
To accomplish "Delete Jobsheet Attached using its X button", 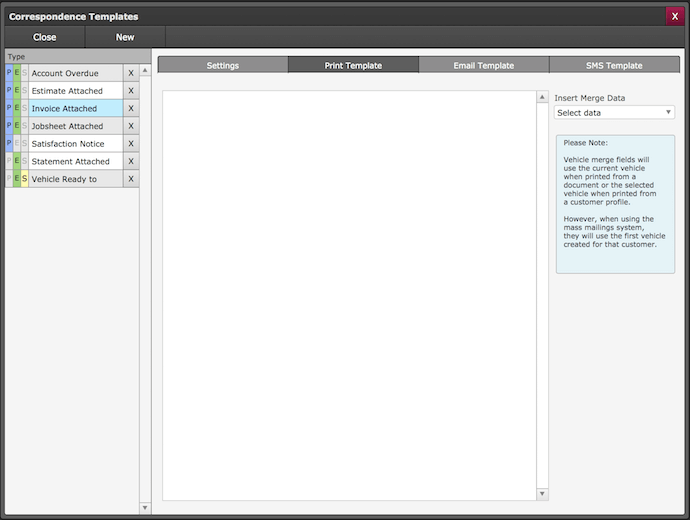I will pyautogui.click(x=130, y=126).
